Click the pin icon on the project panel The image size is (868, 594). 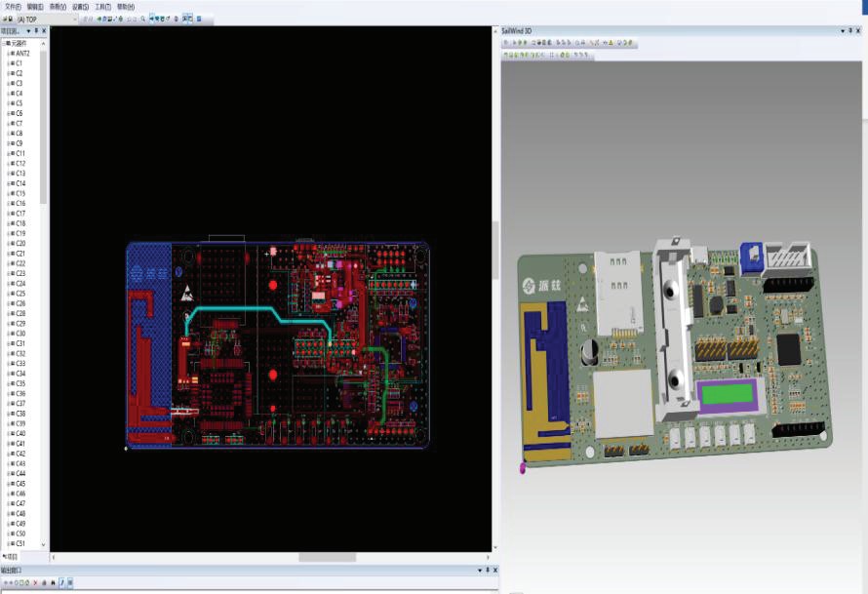tap(35, 31)
